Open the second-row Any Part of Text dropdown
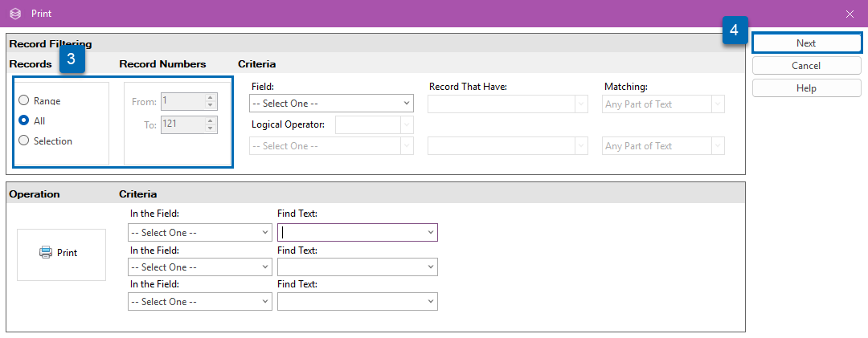Screen dimensions: 868x338 (x=663, y=146)
